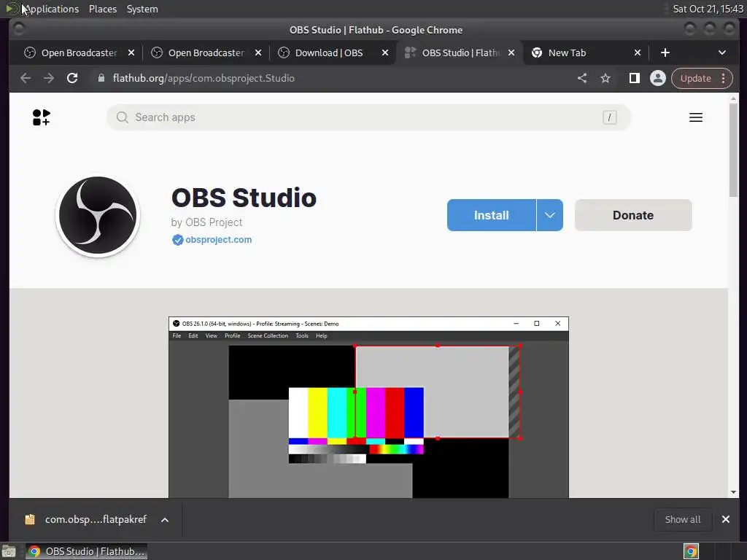Open the Chrome profile avatar
The width and height of the screenshot is (747, 560).
(x=658, y=78)
